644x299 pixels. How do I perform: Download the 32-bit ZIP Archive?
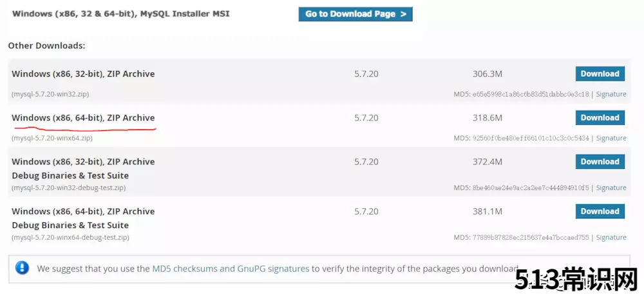pyautogui.click(x=600, y=74)
